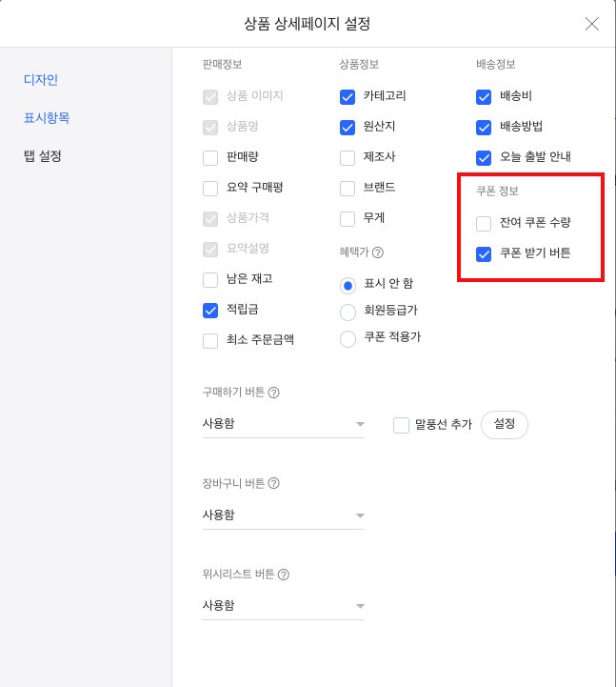The width and height of the screenshot is (616, 687).
Task: Close the 상품 상세페이지 설정 dialog
Action: pos(591,24)
